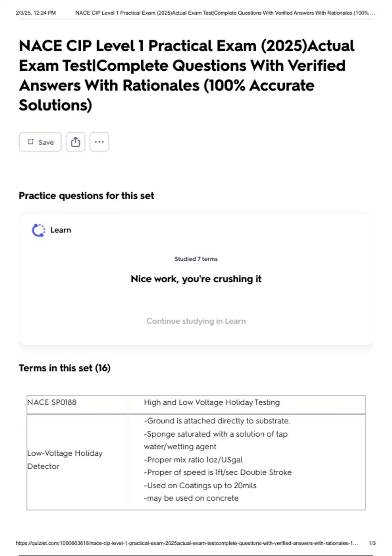Image resolution: width=392 pixels, height=556 pixels.
Task: Click the 'may be used on concrete' line
Action: [x=191, y=498]
